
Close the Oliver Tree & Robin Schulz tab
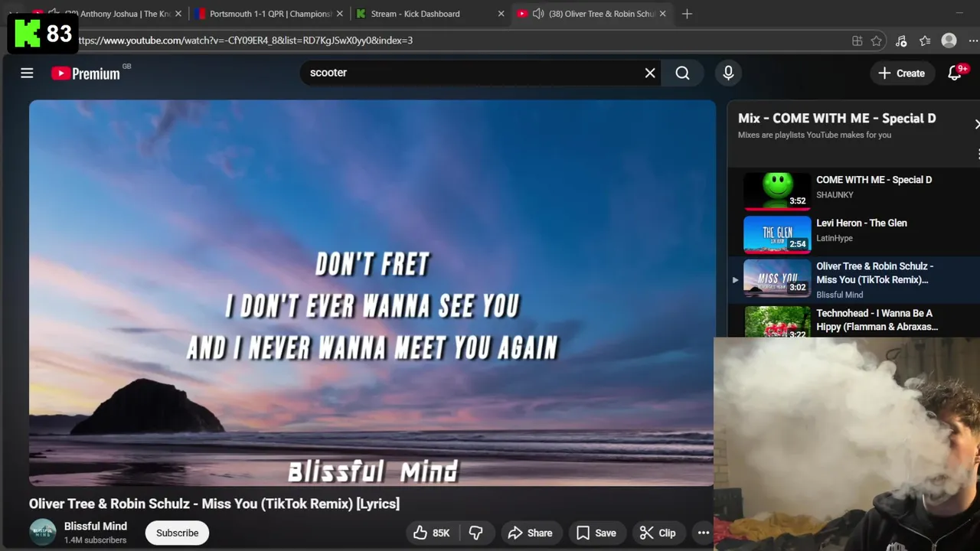coord(663,14)
